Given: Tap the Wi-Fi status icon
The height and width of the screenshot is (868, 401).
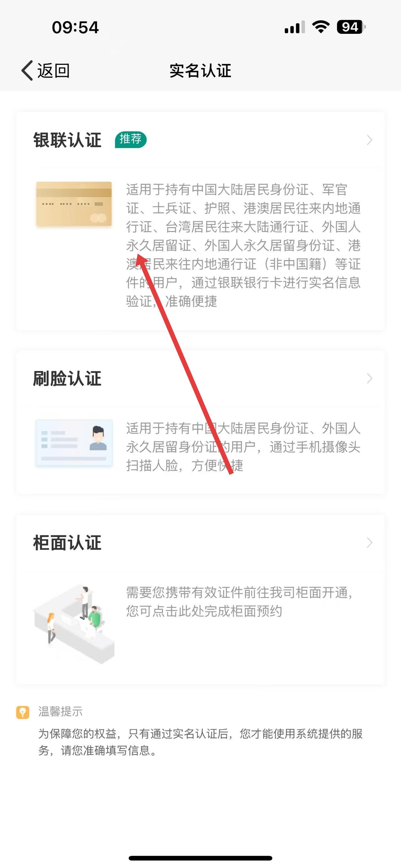Looking at the screenshot, I should point(321,27).
